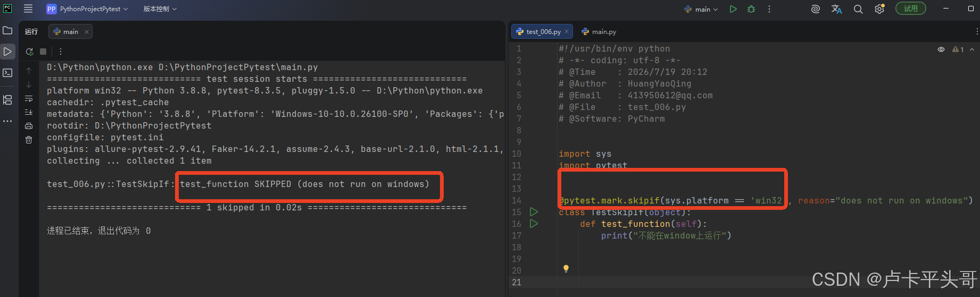Click 'import sys' in the editor
Screen dimensions: 980x297
[585, 154]
